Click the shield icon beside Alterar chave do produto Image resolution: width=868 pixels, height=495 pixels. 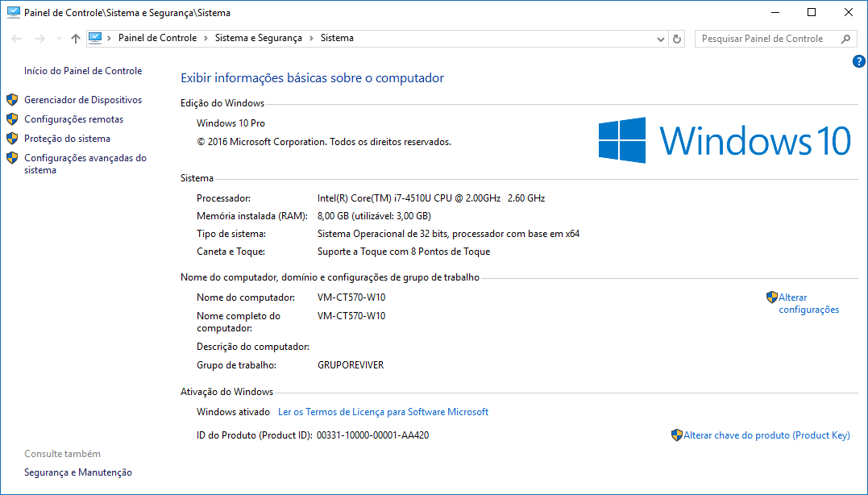[x=676, y=435]
